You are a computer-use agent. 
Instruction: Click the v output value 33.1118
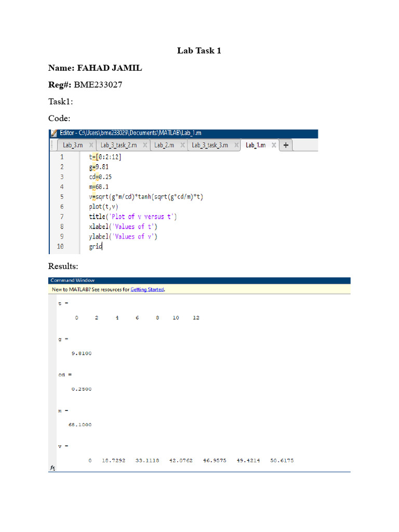(147, 461)
